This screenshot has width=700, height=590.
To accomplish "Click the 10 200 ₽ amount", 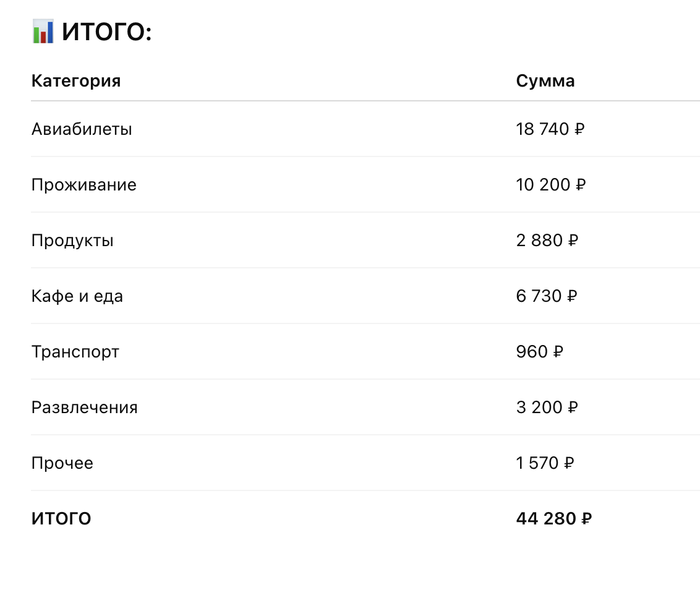I will coord(551,185).
